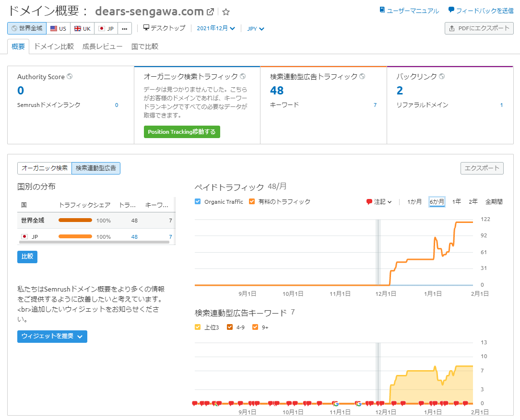This screenshot has width=520, height=420.
Task: Switch to オーガニック検索 view
Action: pyautogui.click(x=45, y=168)
